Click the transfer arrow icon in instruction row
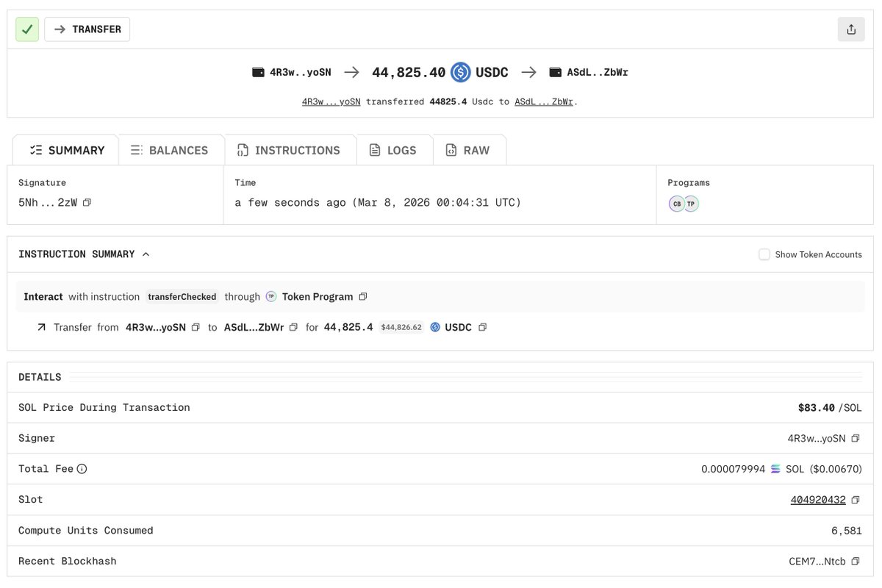The image size is (882, 588). coord(41,327)
